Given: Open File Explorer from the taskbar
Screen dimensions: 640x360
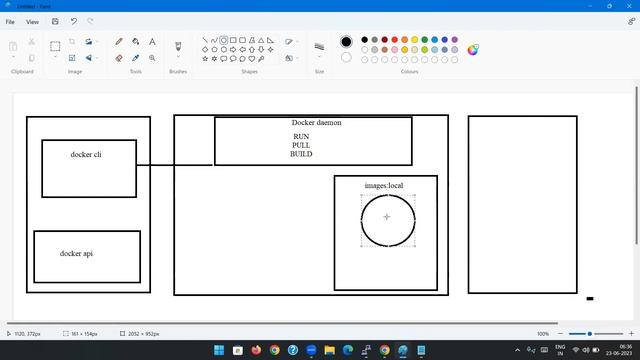Looking at the screenshot, I should pos(329,350).
